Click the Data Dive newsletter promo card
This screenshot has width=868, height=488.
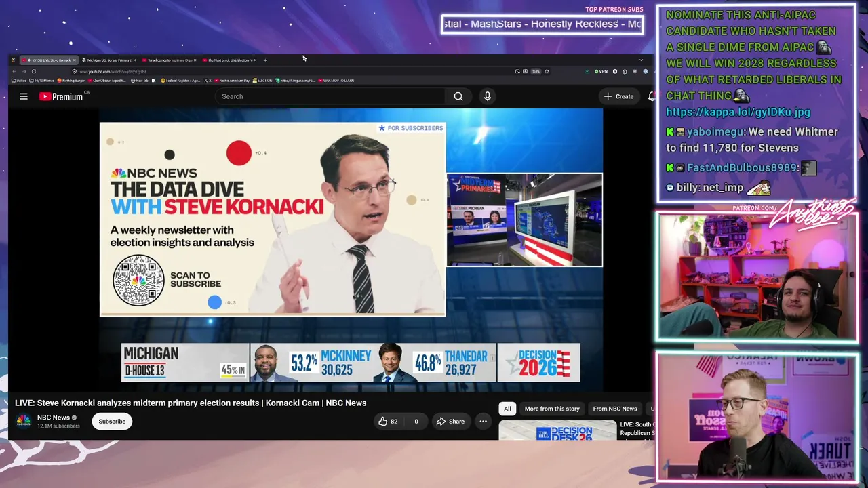(273, 219)
